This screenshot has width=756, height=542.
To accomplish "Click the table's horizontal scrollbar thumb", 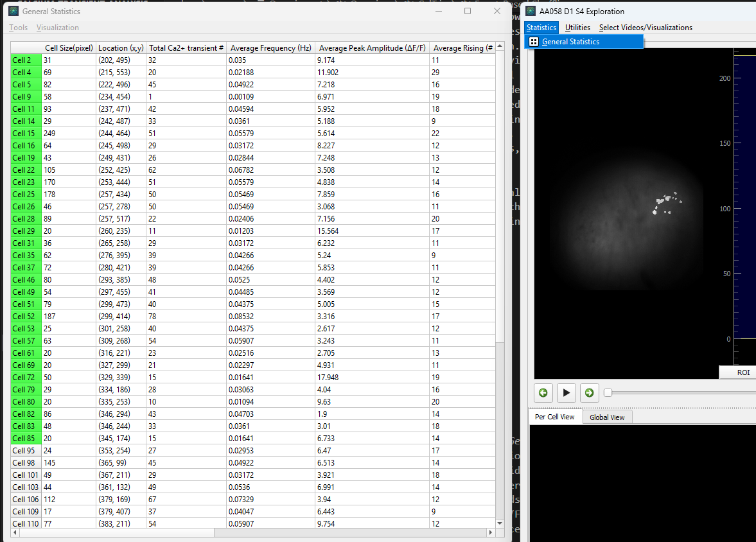I will pos(117,532).
